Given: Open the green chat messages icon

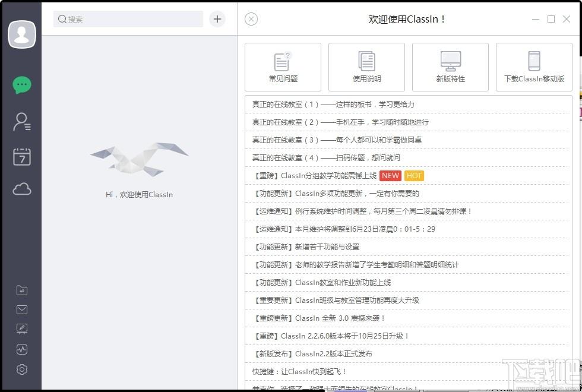Looking at the screenshot, I should pos(22,85).
